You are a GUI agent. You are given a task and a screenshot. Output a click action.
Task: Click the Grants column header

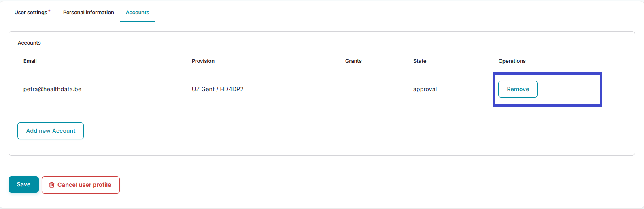coord(353,61)
